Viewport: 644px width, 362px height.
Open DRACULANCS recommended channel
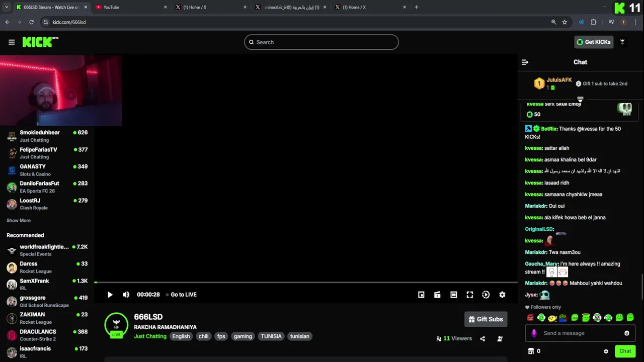(x=47, y=335)
